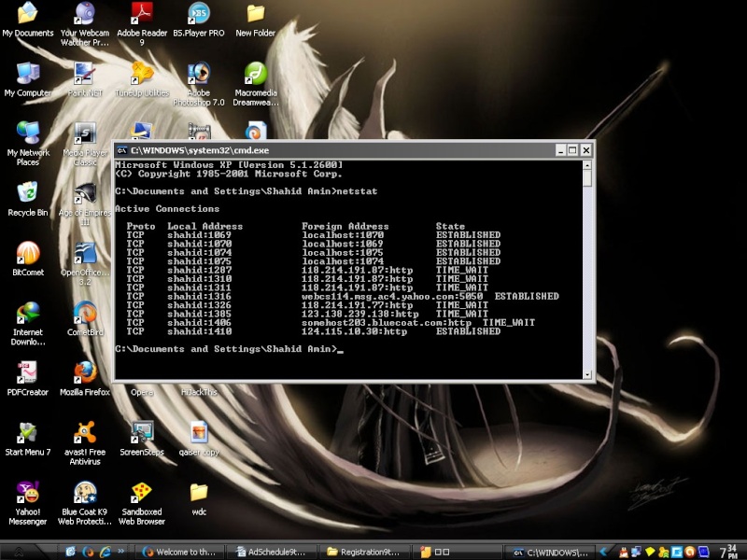Open the Start menu
Screen dimensions: 747x560
[x=19, y=552]
